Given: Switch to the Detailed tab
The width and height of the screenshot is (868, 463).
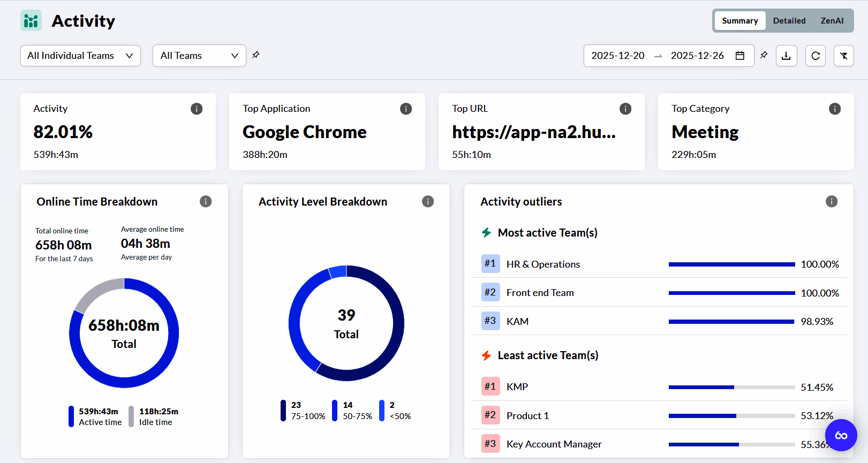Looking at the screenshot, I should click(x=789, y=21).
